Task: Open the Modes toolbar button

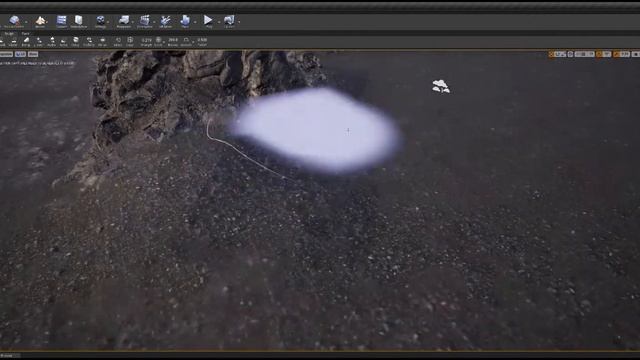Action: 40,21
